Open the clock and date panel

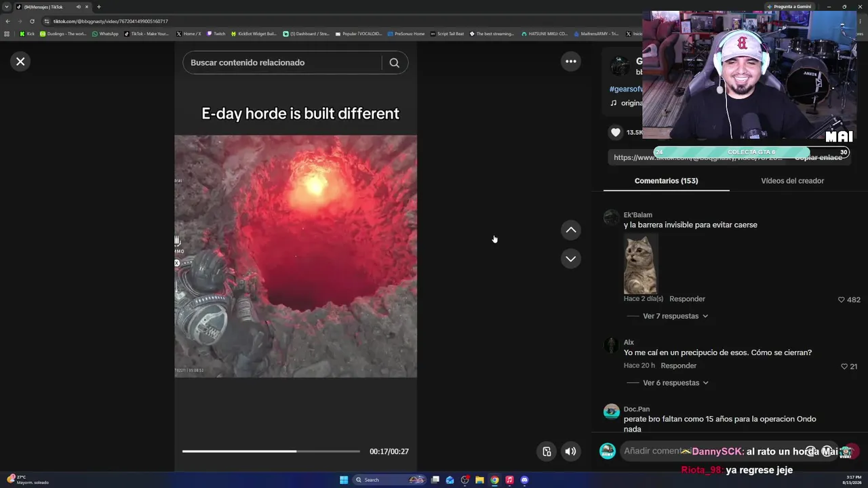tap(854, 480)
